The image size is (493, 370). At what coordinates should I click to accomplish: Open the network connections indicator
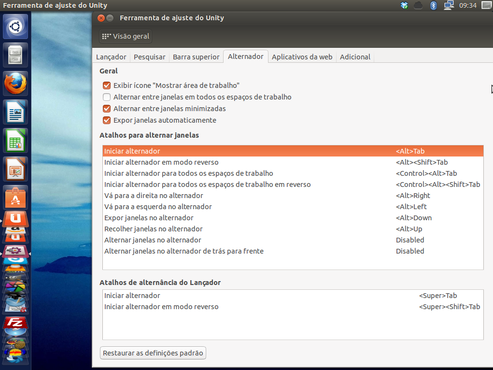tap(449, 5)
